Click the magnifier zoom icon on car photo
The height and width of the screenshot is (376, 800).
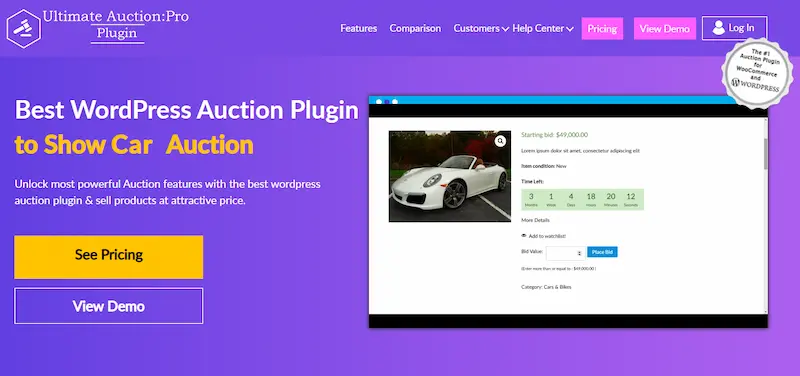pyautogui.click(x=500, y=141)
